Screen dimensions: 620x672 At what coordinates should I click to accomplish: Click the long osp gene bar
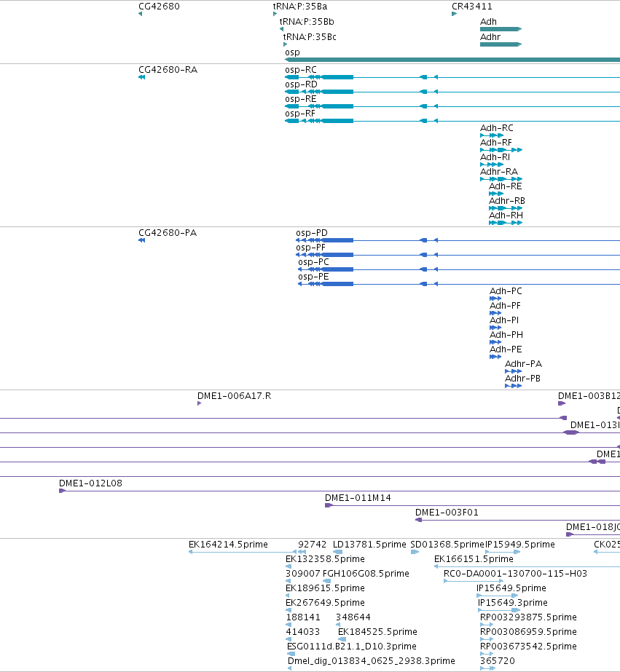point(452,60)
